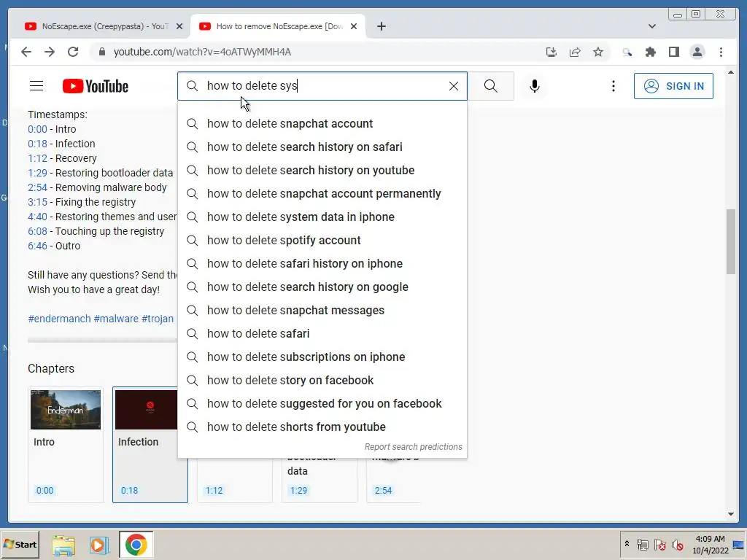Jump to 4:40 Restoring themes timestamp

37,217
